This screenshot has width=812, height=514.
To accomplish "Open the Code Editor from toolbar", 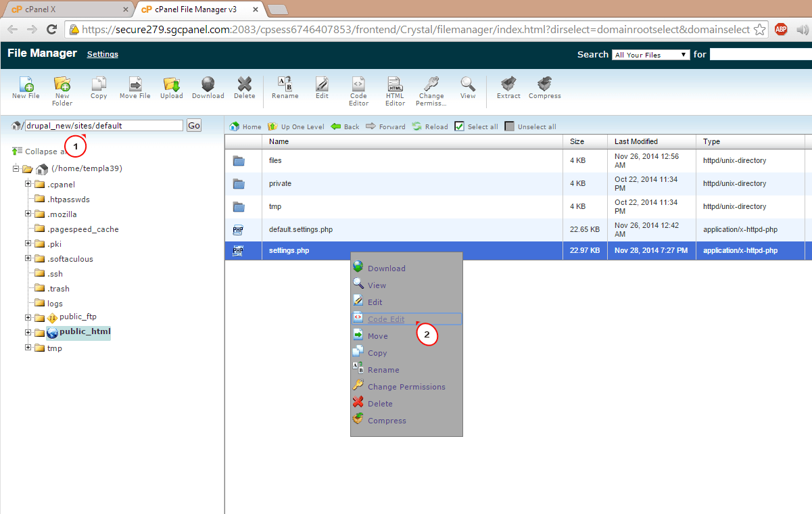I will (358, 84).
